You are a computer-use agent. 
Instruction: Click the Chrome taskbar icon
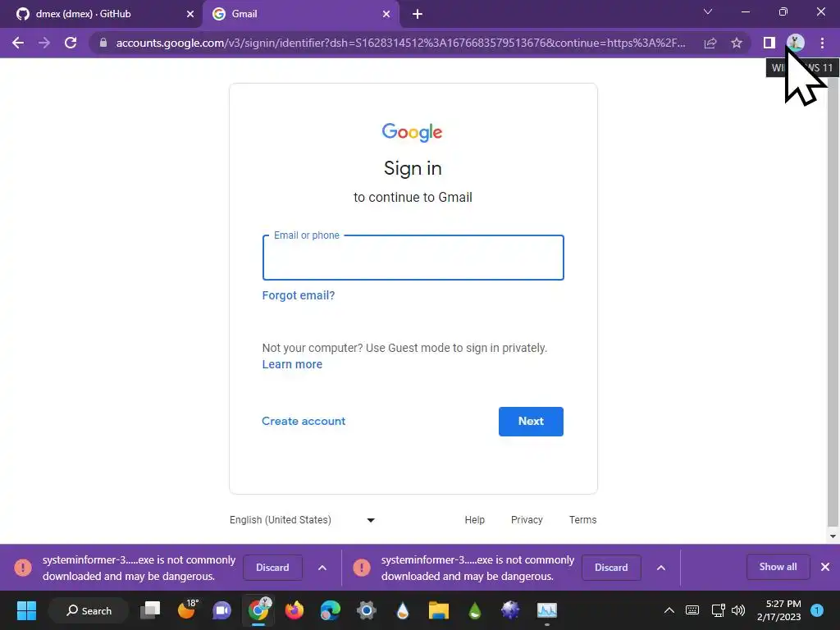[259, 609]
